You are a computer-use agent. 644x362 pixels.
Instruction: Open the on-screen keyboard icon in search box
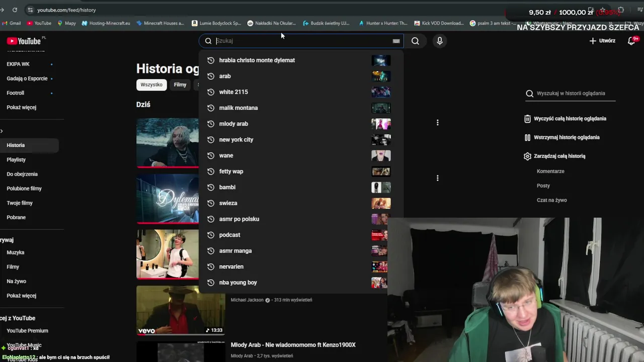(x=396, y=41)
